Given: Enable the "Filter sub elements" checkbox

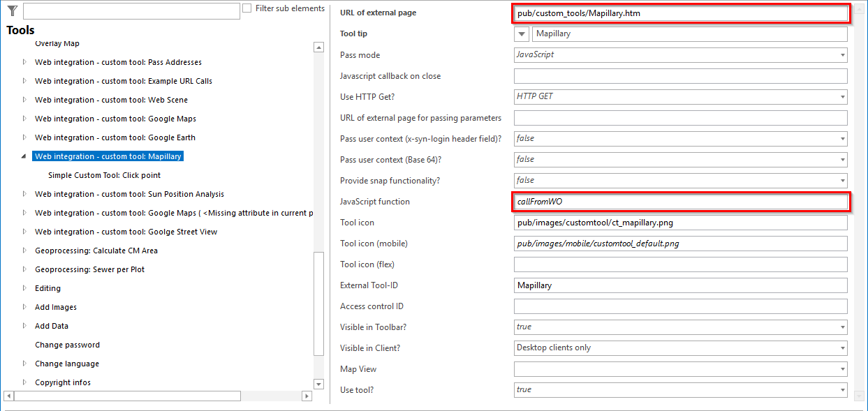Looking at the screenshot, I should pos(246,8).
